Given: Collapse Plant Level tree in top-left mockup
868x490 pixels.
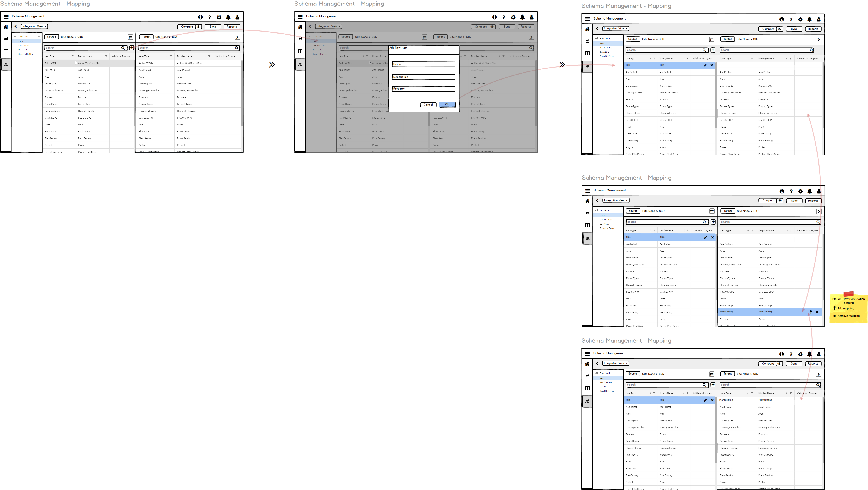Looking at the screenshot, I should click(x=39, y=36).
